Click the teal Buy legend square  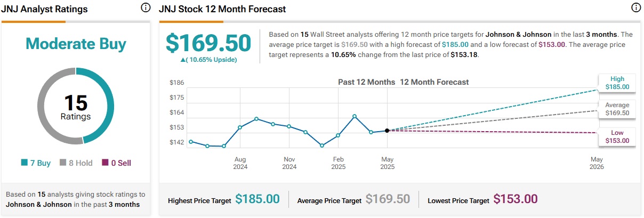tap(24, 163)
